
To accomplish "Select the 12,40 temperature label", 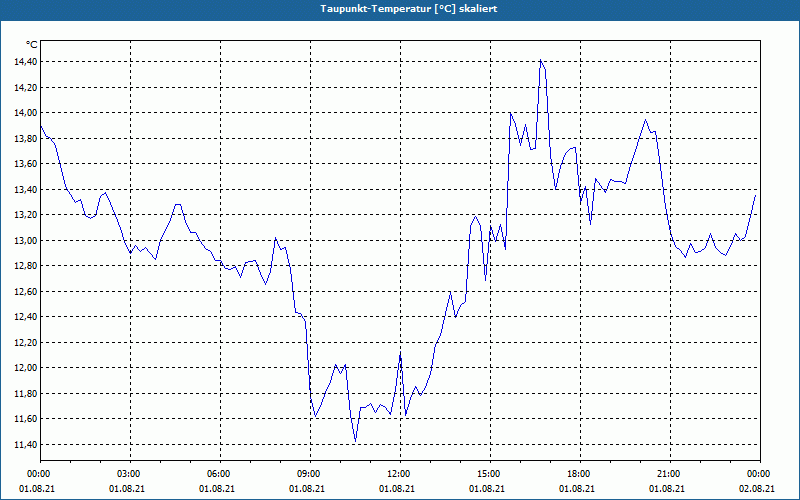I will coord(26,317).
